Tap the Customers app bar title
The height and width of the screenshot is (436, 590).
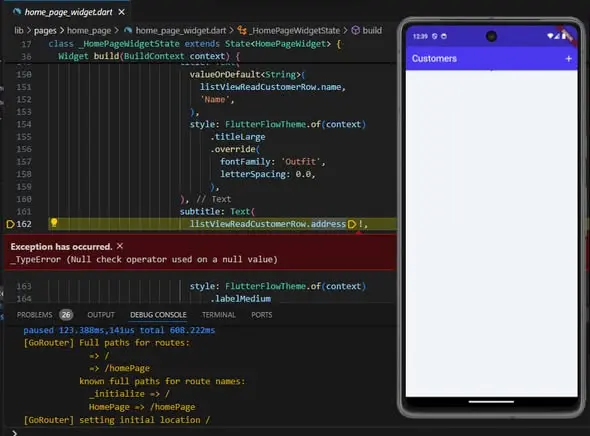pyautogui.click(x=434, y=59)
